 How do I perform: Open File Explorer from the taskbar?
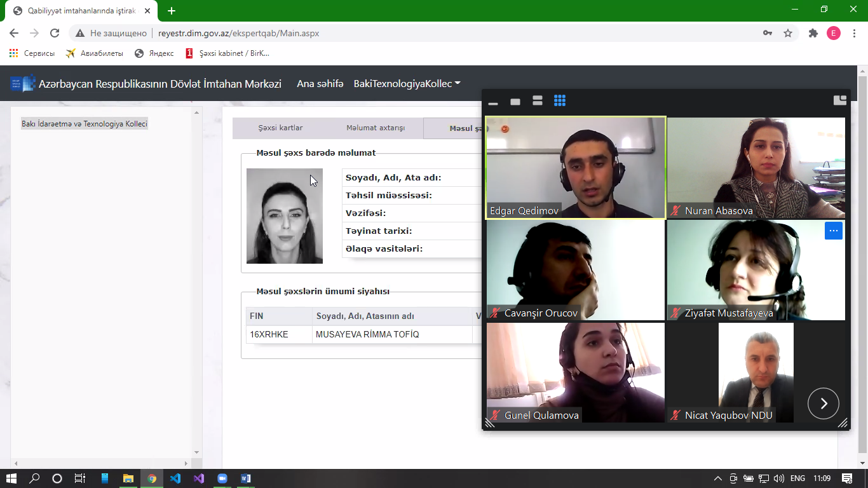[x=128, y=478]
